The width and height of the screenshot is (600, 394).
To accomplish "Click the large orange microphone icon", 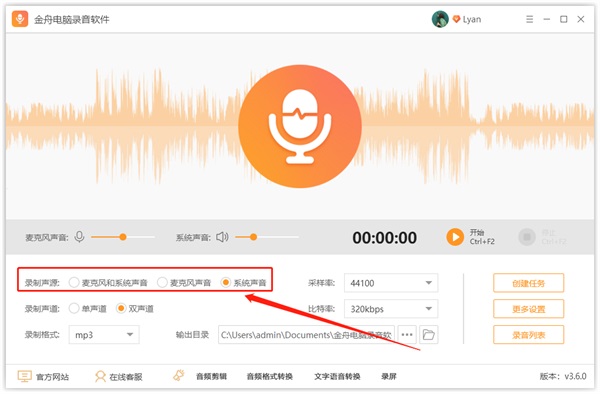I will [300, 126].
